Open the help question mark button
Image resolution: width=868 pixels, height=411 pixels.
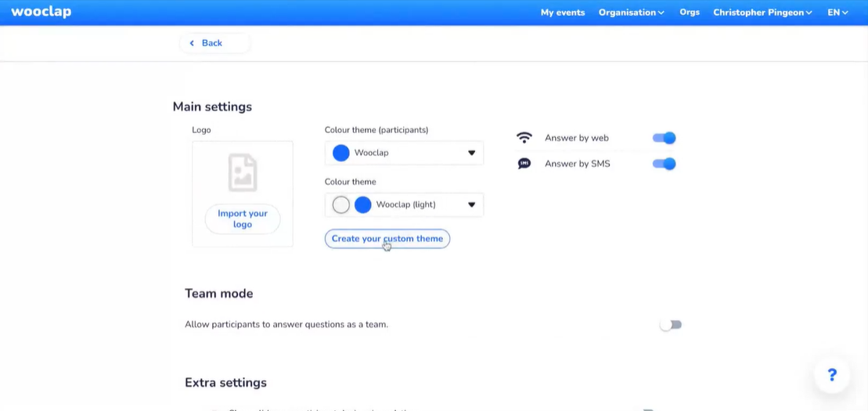(831, 375)
